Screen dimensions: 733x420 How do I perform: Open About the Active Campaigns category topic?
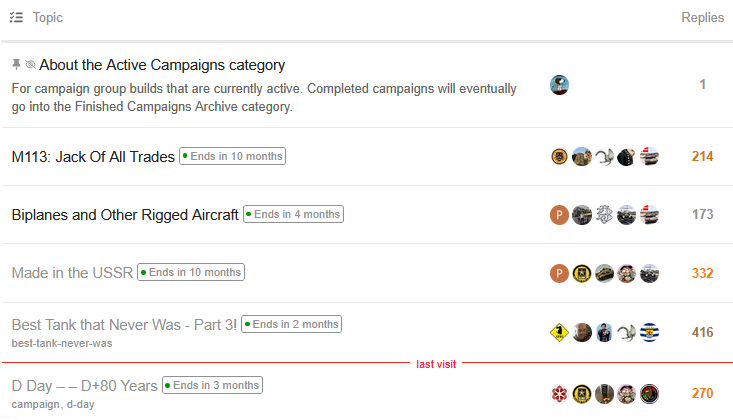(x=162, y=65)
